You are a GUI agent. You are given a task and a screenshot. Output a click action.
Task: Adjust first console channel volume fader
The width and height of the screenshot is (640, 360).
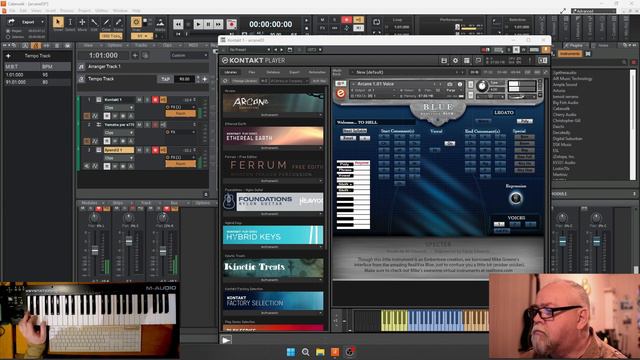pos(95,251)
